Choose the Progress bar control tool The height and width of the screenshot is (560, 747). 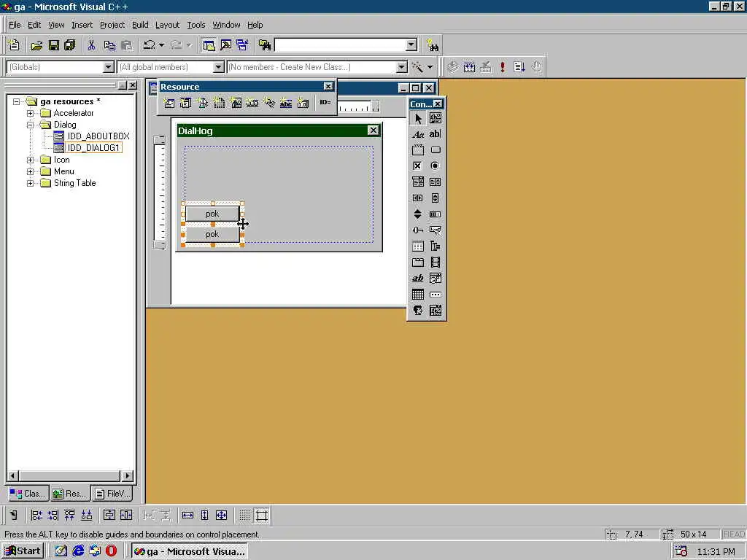[435, 214]
